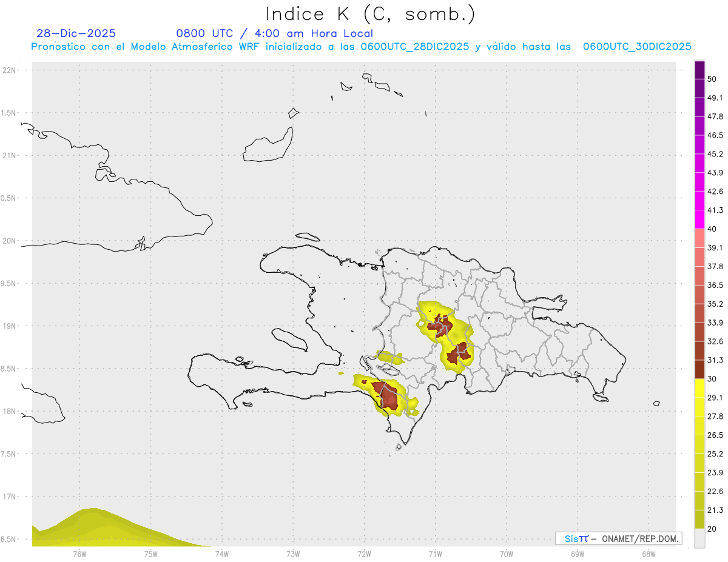Screen dimensions: 728x562
Task: Click the longitude label '75W'
Action: pos(151,554)
